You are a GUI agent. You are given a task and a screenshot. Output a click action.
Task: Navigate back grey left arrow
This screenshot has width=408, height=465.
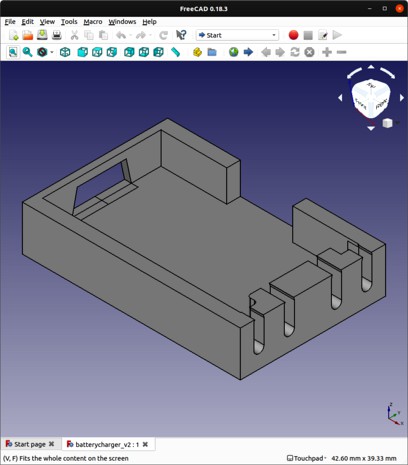(266, 52)
